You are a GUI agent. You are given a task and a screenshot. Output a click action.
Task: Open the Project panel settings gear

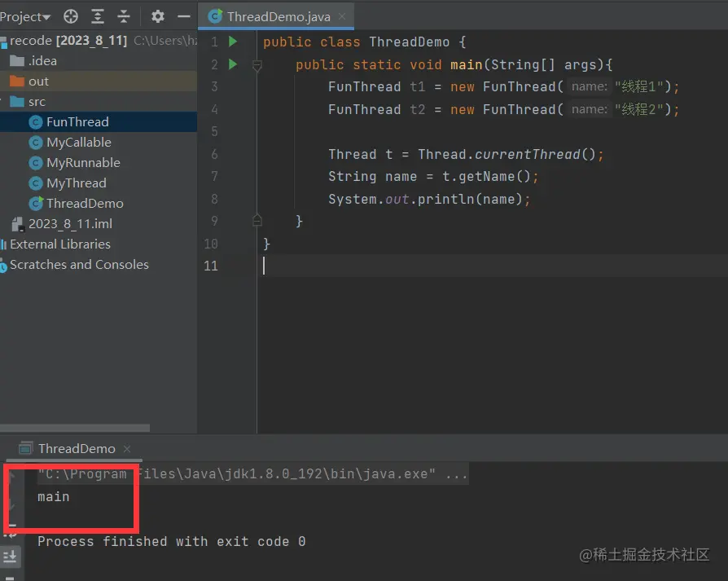point(157,17)
